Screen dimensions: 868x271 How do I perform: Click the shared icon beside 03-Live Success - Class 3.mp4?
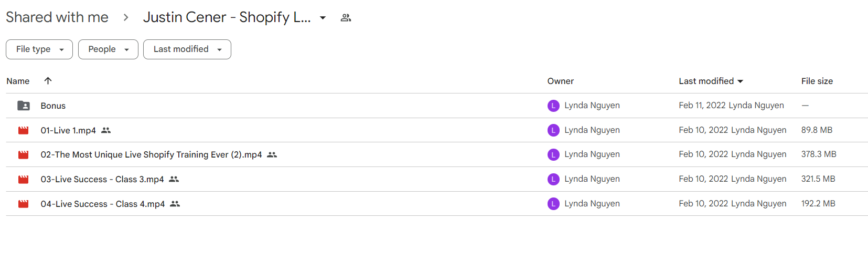[x=174, y=179]
